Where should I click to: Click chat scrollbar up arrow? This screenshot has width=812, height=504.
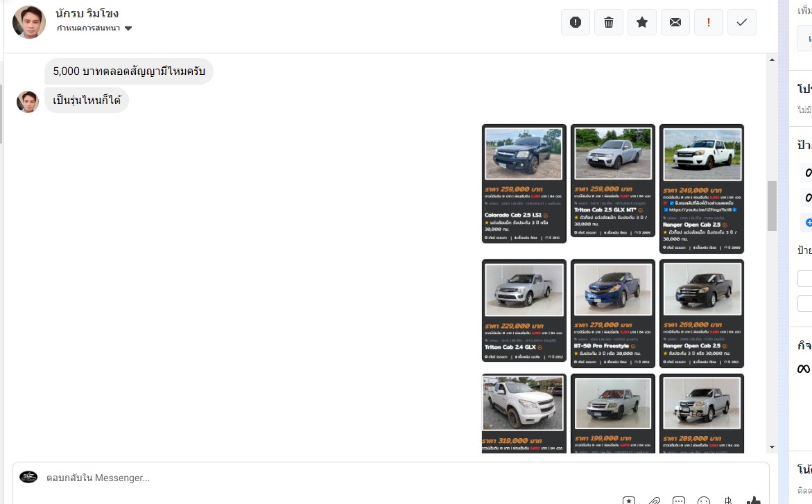[772, 60]
